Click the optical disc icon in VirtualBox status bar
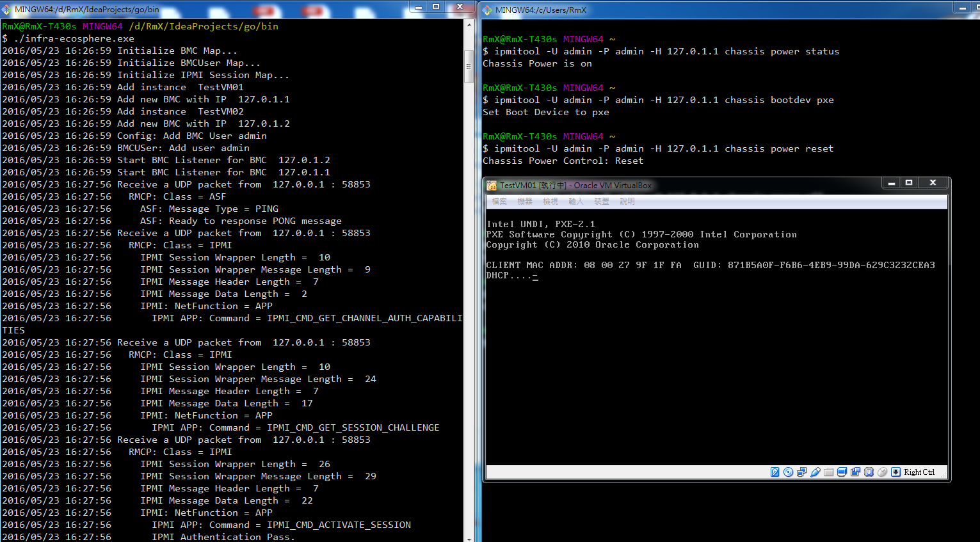980x542 pixels. pos(788,472)
